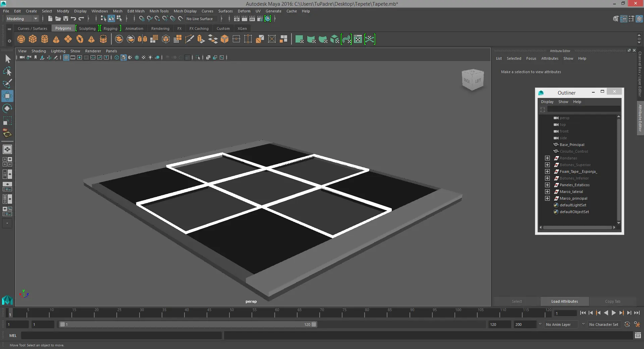
Task: Activate the Rotate tool
Action: pos(7,108)
